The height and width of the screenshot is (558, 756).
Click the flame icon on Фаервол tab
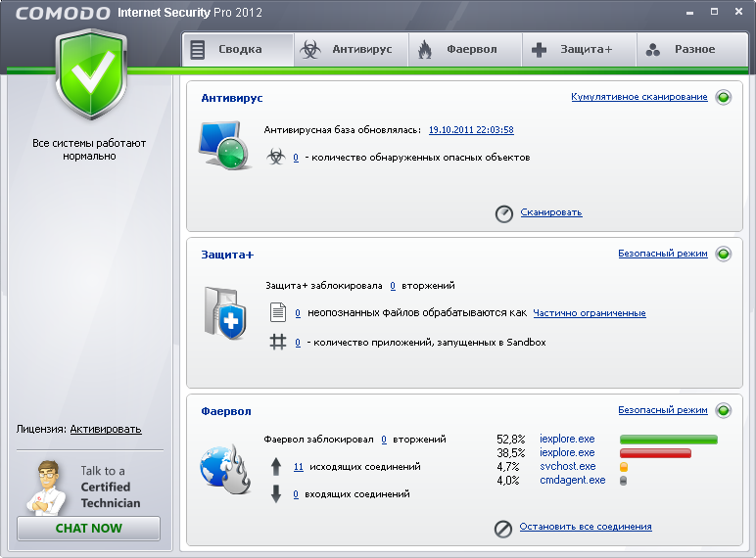tap(425, 49)
